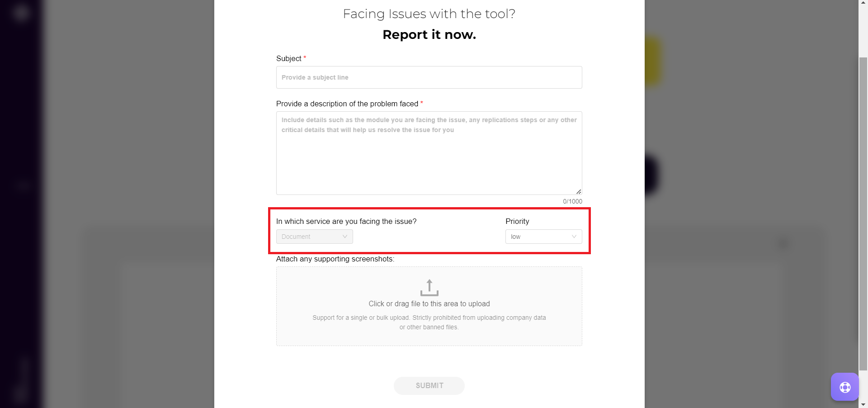This screenshot has height=408, width=868.
Task: Grab the description box resize handle
Action: (579, 192)
